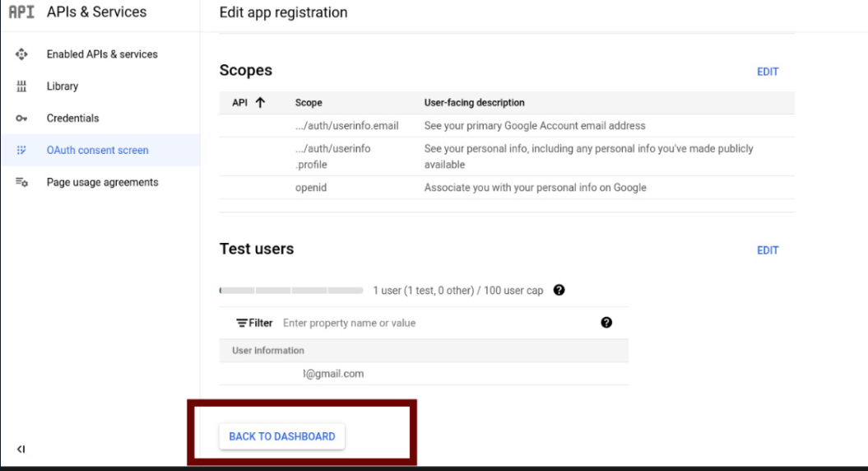Click the Credentials key icon
This screenshot has width=868, height=471.
click(x=22, y=119)
